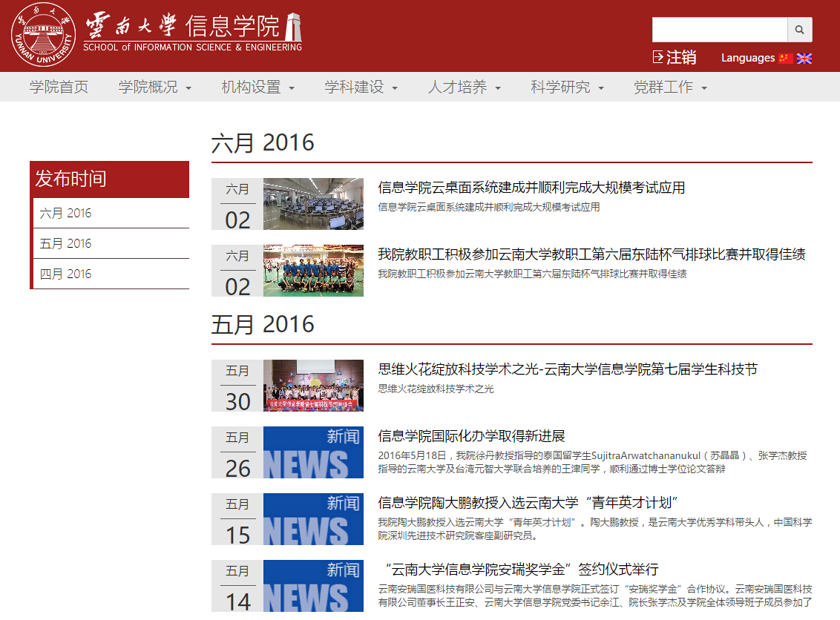Open the 党群工作 navigation menu
The height and width of the screenshot is (620, 840).
[670, 88]
